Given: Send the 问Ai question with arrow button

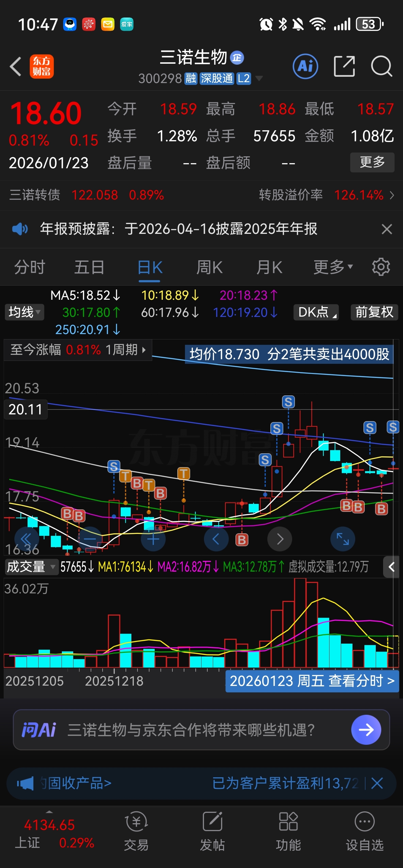Looking at the screenshot, I should pyautogui.click(x=366, y=729).
